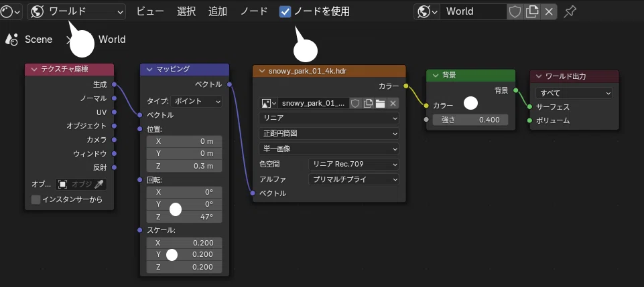
Task: Open the リニア interpolation dropdown
Action: (x=329, y=118)
